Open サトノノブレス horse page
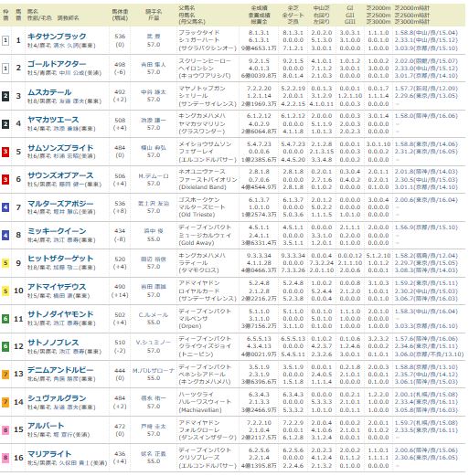469x476 pixels. (x=53, y=343)
